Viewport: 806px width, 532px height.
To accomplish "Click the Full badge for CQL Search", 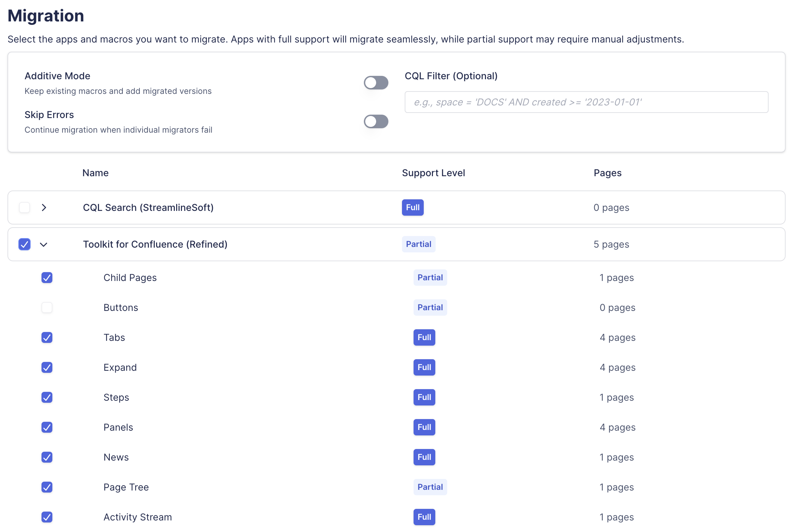I will 413,207.
